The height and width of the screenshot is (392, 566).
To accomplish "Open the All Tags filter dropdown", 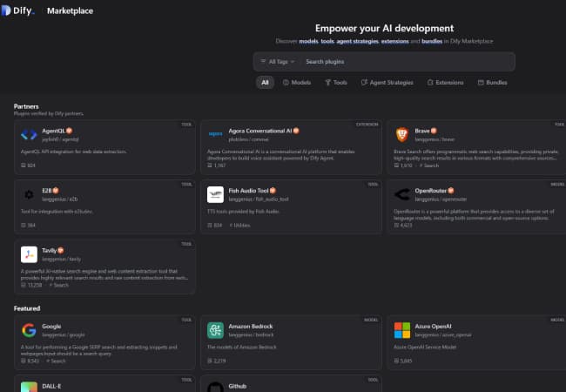I will (278, 62).
